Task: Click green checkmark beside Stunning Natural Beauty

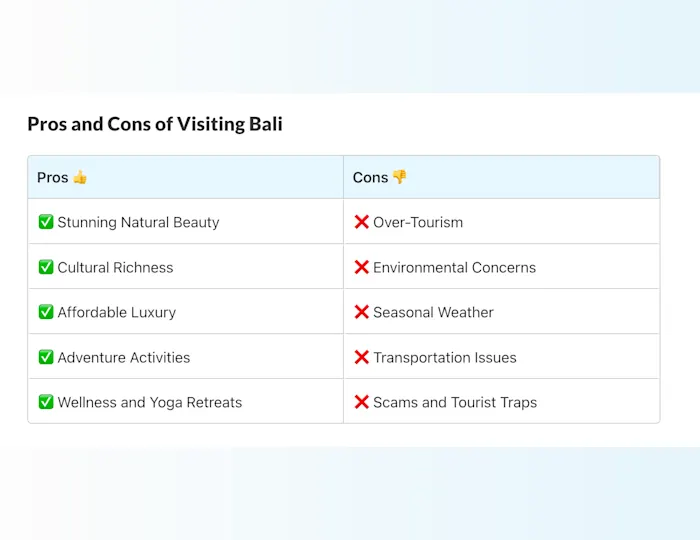Action: (46, 222)
